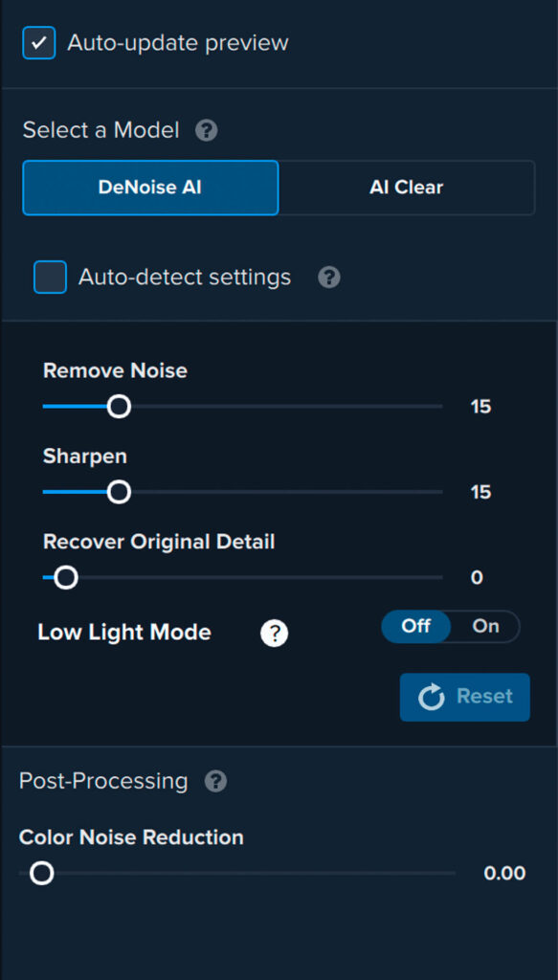This screenshot has height=980, width=558.
Task: Click the Remove Noise value 15
Action: (x=481, y=407)
